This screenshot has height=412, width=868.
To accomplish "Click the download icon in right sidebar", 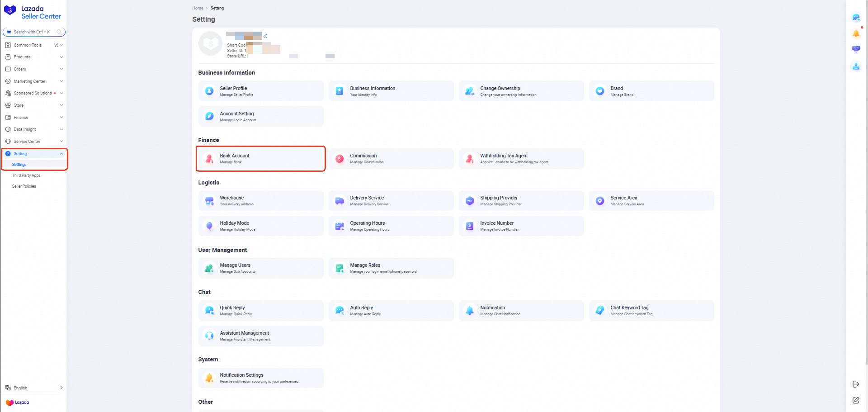I will pyautogui.click(x=856, y=66).
